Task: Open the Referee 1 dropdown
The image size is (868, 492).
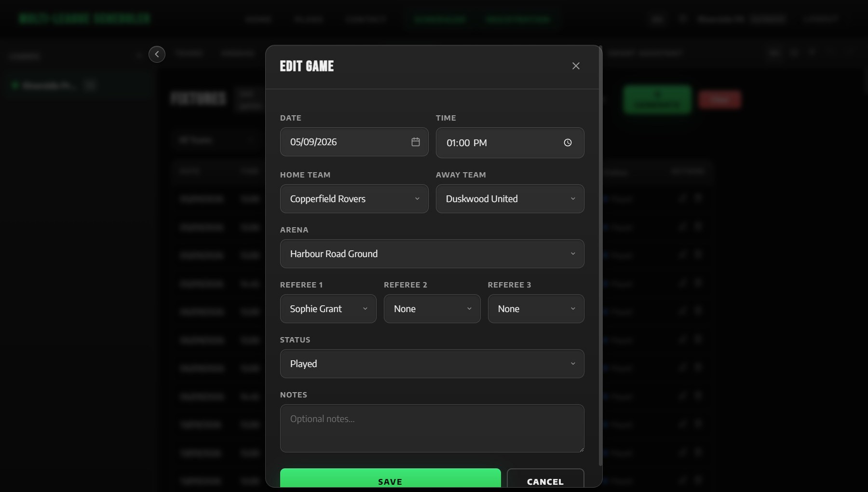Action: [x=328, y=309]
